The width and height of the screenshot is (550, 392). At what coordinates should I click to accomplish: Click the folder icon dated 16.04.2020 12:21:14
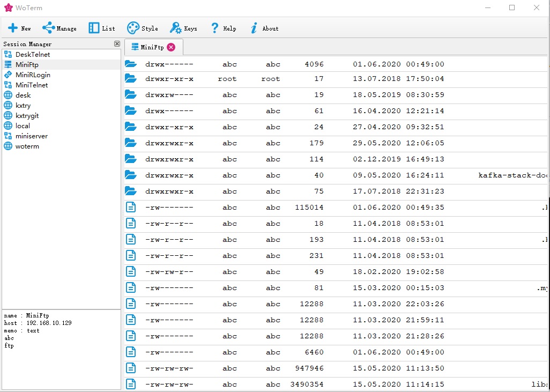[x=131, y=111]
